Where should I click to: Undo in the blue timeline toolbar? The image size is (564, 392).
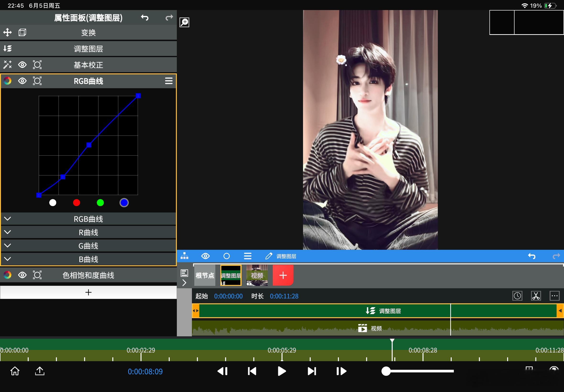point(531,256)
